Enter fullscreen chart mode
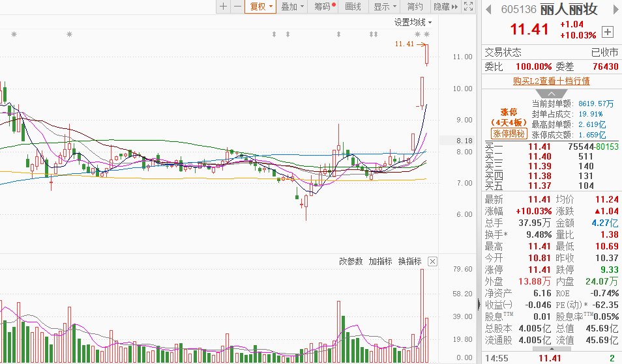 coord(469,7)
